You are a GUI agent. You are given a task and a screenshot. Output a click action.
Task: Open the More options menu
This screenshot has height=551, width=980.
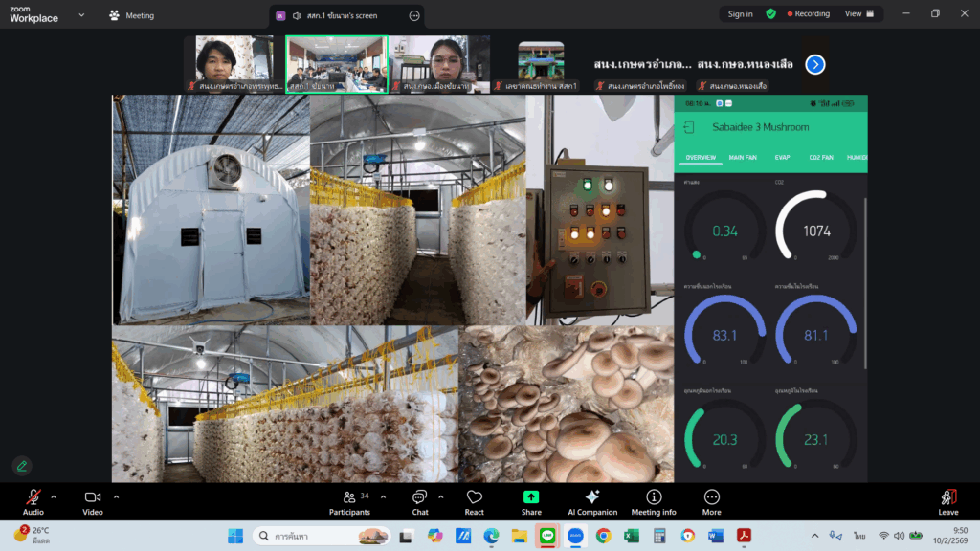(x=712, y=497)
